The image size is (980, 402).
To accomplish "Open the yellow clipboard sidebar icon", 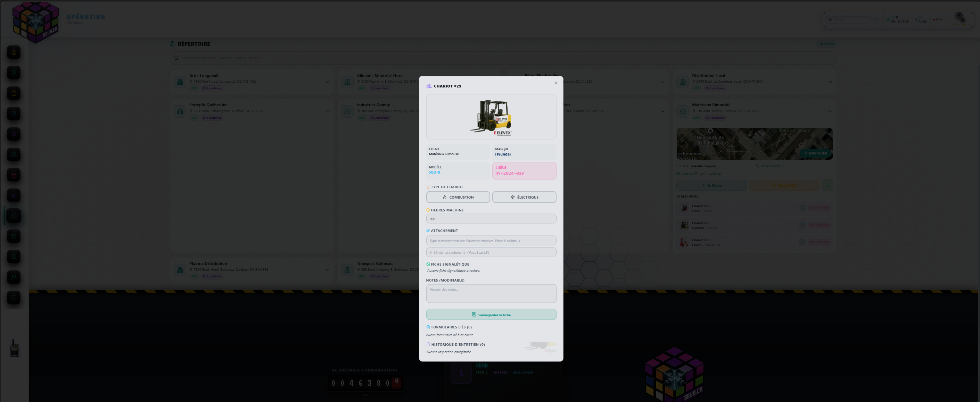I will (14, 93).
